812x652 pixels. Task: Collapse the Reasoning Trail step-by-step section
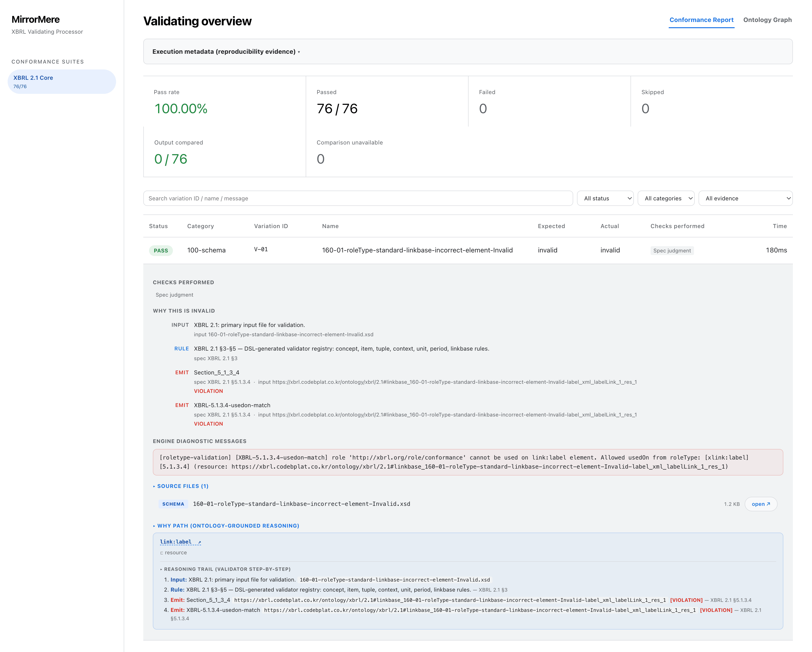pyautogui.click(x=225, y=569)
